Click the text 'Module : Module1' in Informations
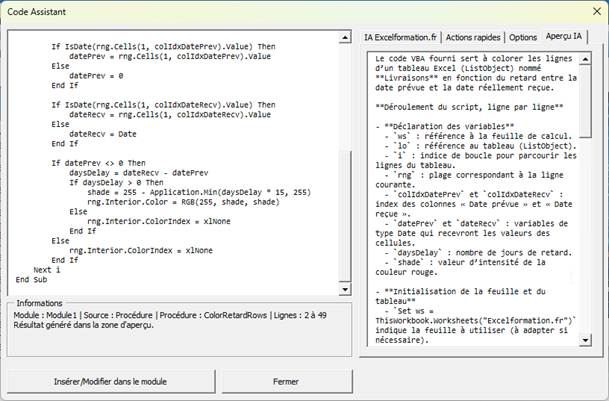Screen dimensions: 609x401 pos(45,315)
